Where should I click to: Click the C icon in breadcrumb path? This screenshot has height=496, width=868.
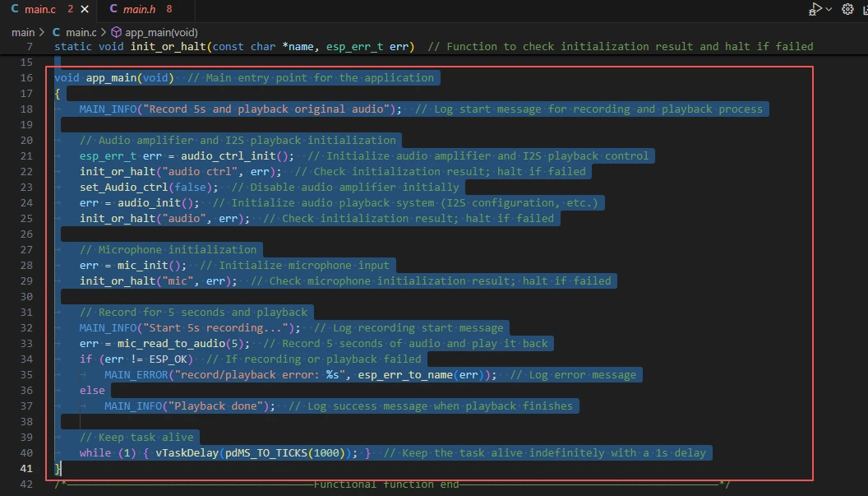[57, 32]
